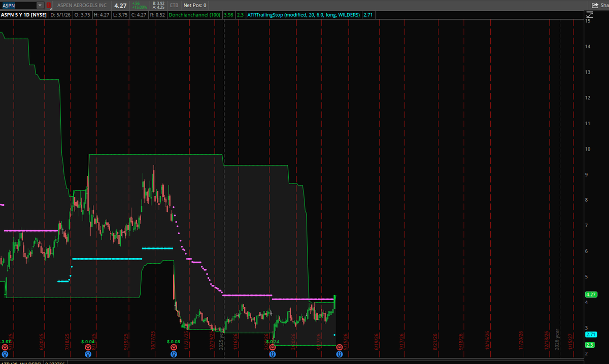Click the H: 4.27 high value

(102, 15)
